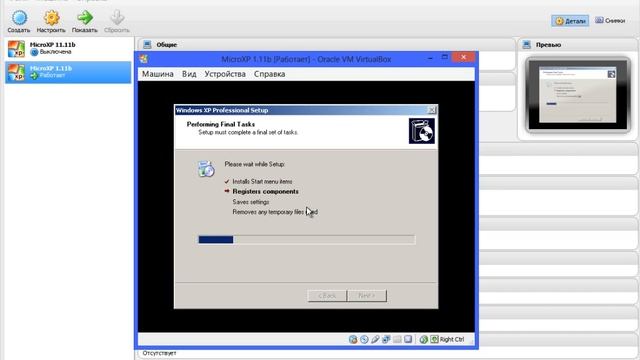
Task: Click the Сбросить down-arrow toolbar icon
Action: click(117, 18)
